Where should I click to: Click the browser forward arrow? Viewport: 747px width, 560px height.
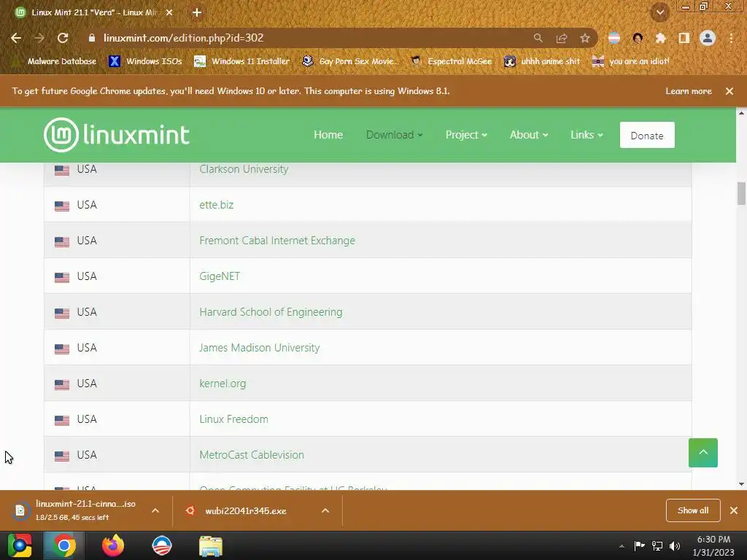click(x=39, y=38)
